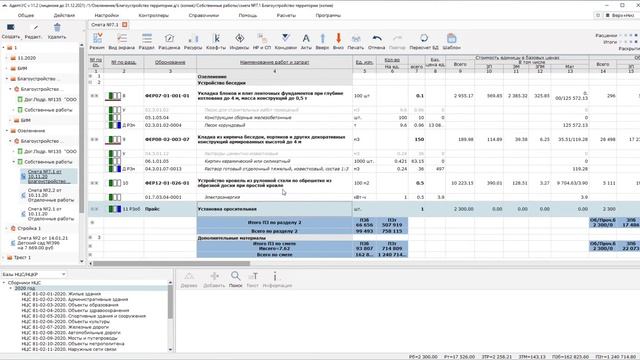Click the Обоснование column header
Viewport: 640px width, 360px height.
[x=170, y=62]
